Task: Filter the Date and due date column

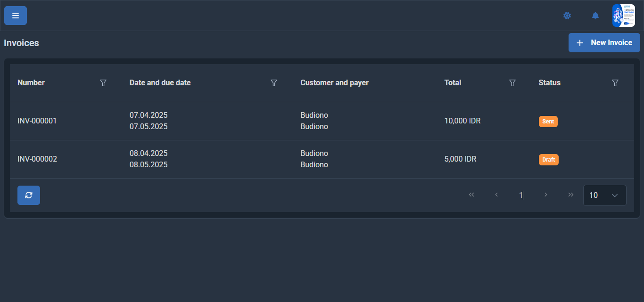Action: [x=274, y=83]
